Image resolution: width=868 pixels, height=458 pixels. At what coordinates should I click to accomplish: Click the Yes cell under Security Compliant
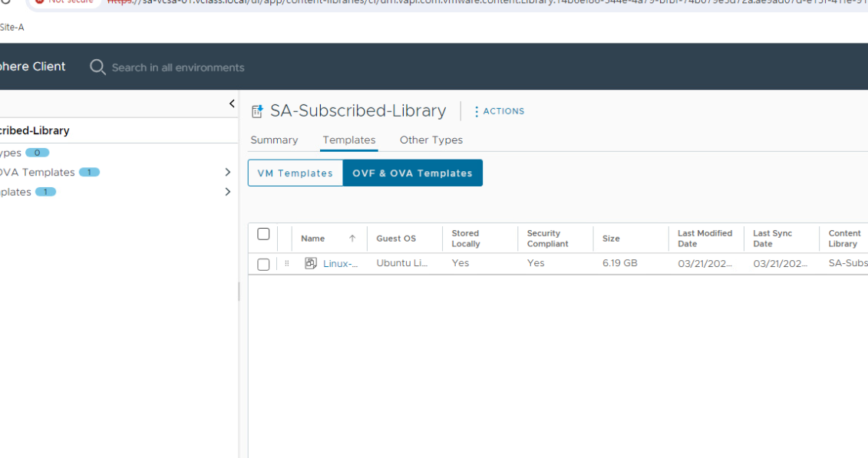coord(536,263)
